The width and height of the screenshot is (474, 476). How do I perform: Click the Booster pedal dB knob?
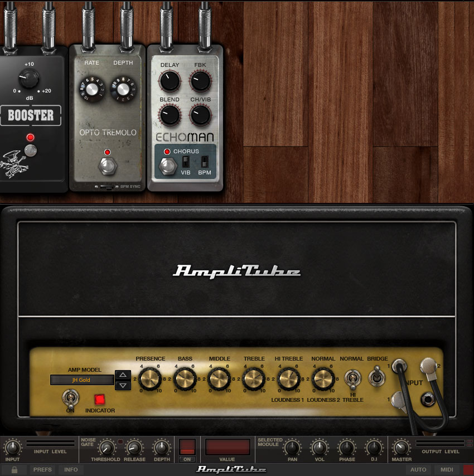point(29,78)
